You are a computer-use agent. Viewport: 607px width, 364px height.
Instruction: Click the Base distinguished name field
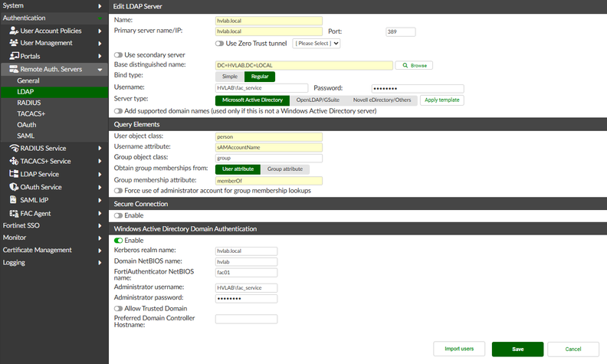(x=304, y=65)
